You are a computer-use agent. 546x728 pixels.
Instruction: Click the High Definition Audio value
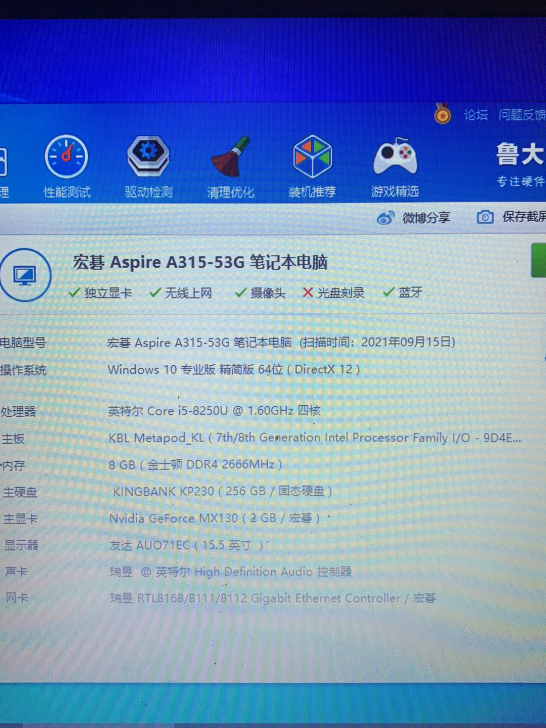[x=231, y=572]
